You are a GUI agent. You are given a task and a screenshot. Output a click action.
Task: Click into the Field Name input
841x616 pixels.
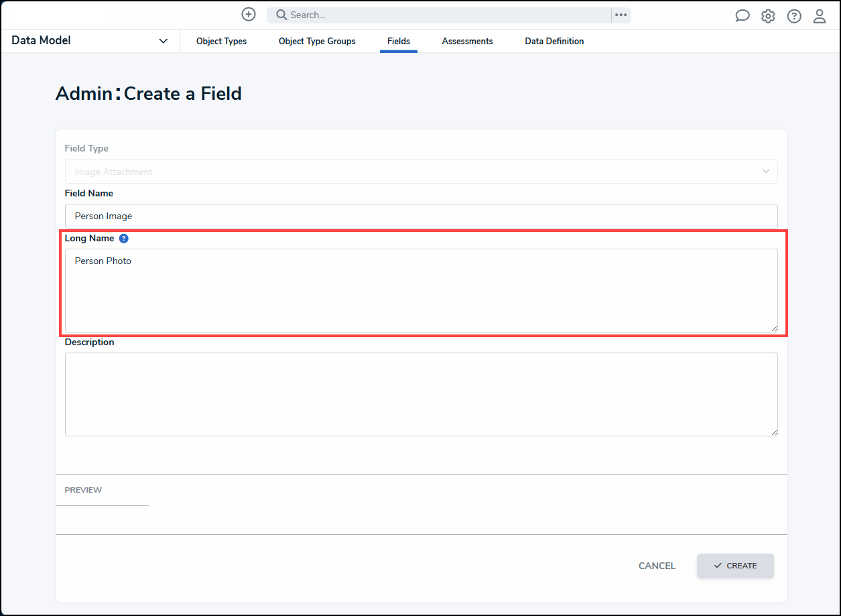point(421,216)
